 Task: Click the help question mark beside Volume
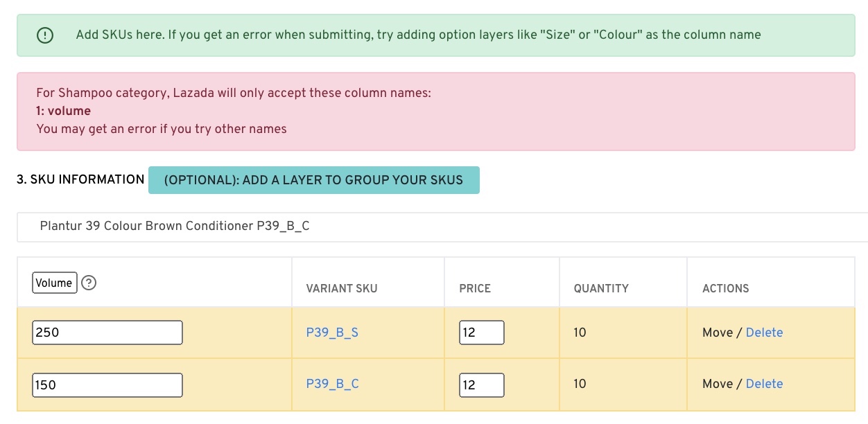[89, 283]
